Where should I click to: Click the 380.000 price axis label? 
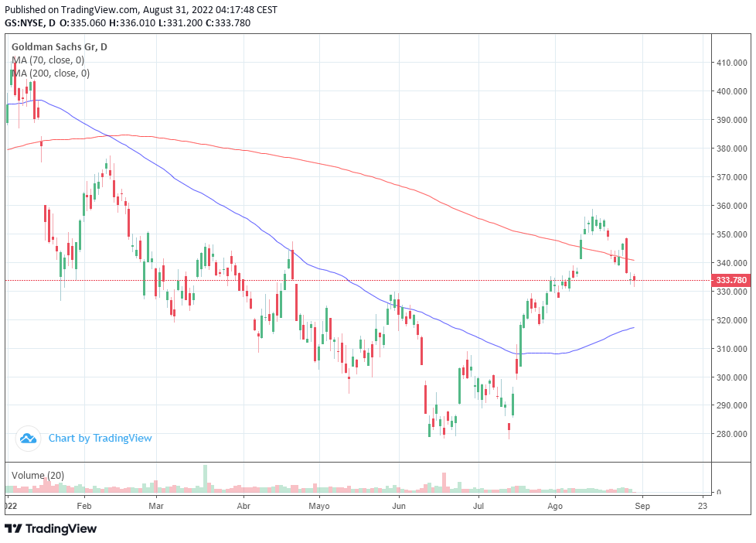click(731, 149)
